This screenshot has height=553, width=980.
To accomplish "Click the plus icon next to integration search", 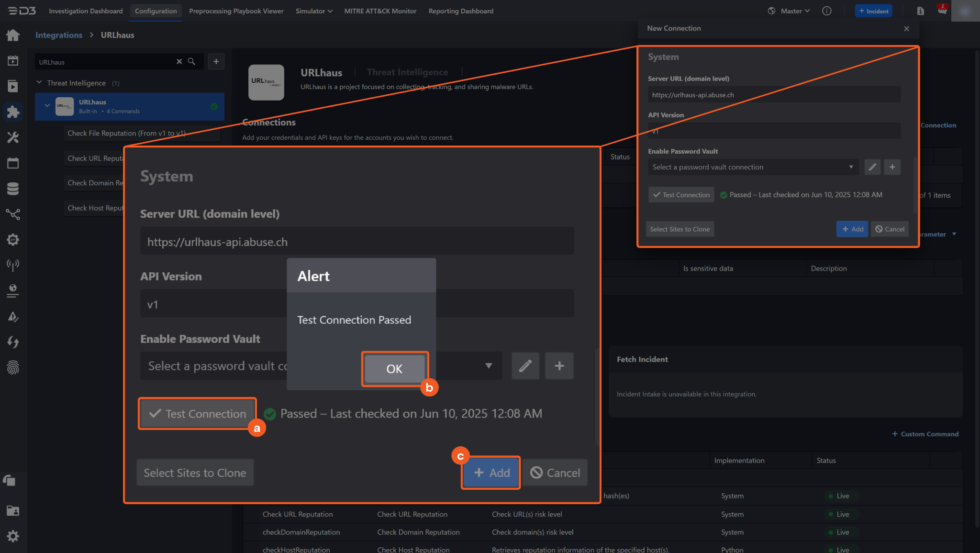I will 216,62.
